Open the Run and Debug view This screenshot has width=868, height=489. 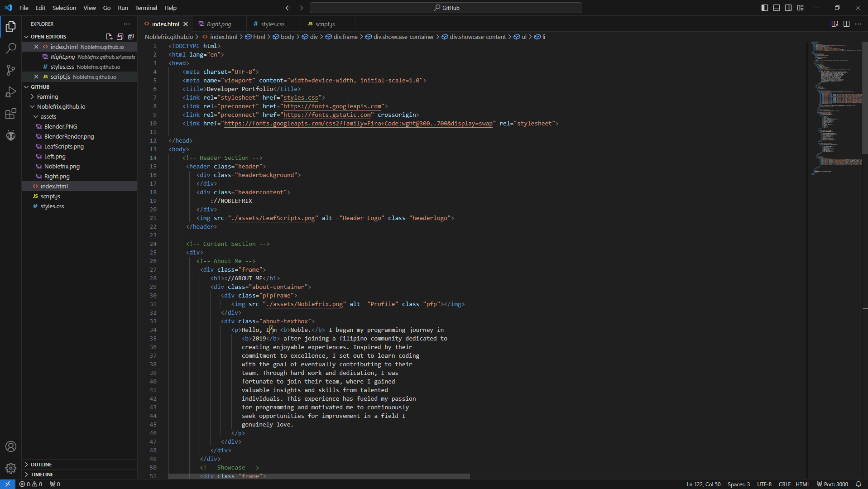coord(10,92)
